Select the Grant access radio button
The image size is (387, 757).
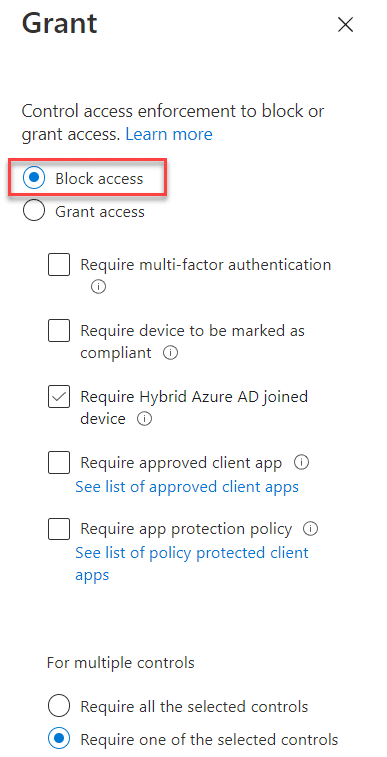point(34,211)
